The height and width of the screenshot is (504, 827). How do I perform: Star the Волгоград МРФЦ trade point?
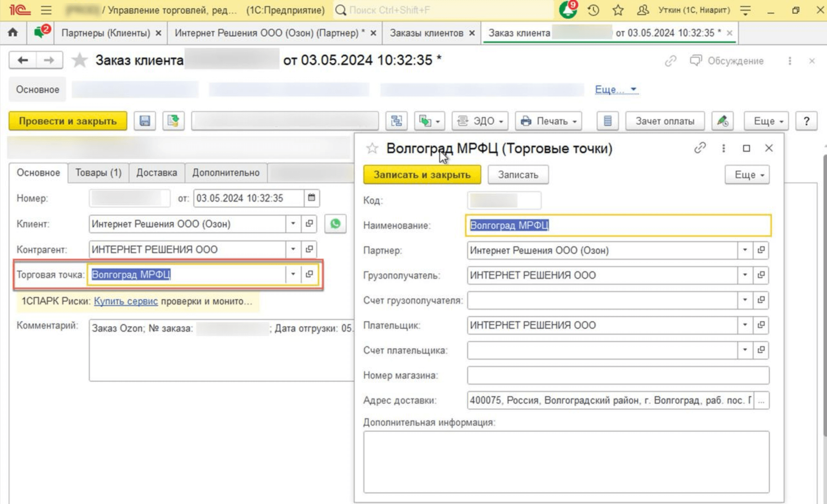372,149
